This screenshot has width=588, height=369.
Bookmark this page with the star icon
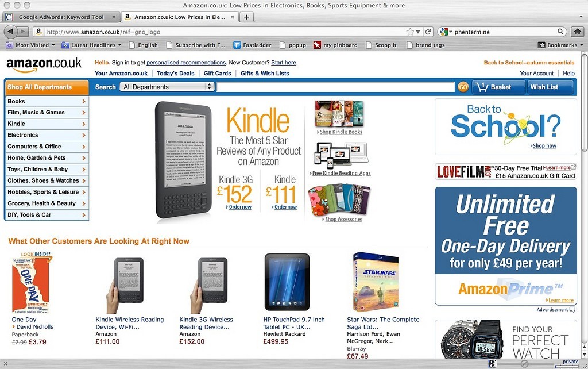[x=410, y=32]
